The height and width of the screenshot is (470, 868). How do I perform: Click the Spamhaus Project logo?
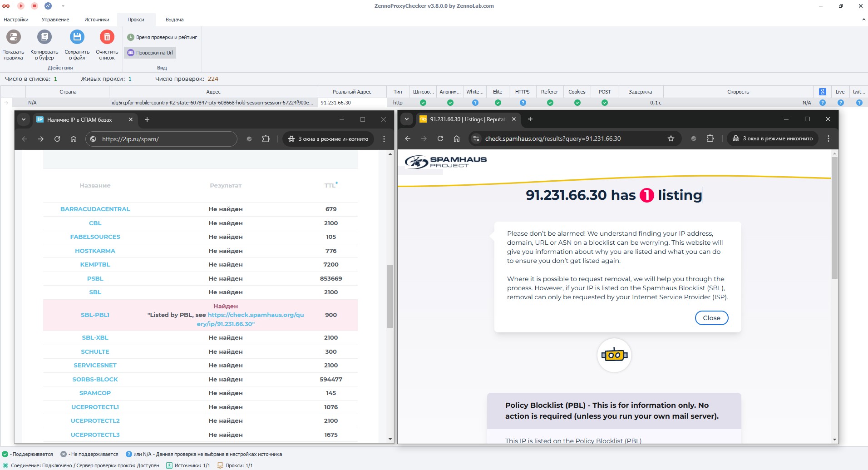click(446, 162)
